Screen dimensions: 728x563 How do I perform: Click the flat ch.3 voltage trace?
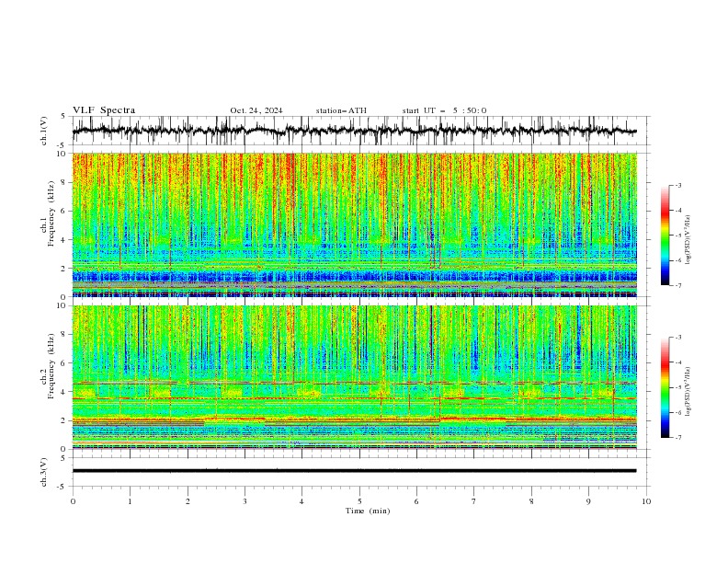click(354, 471)
